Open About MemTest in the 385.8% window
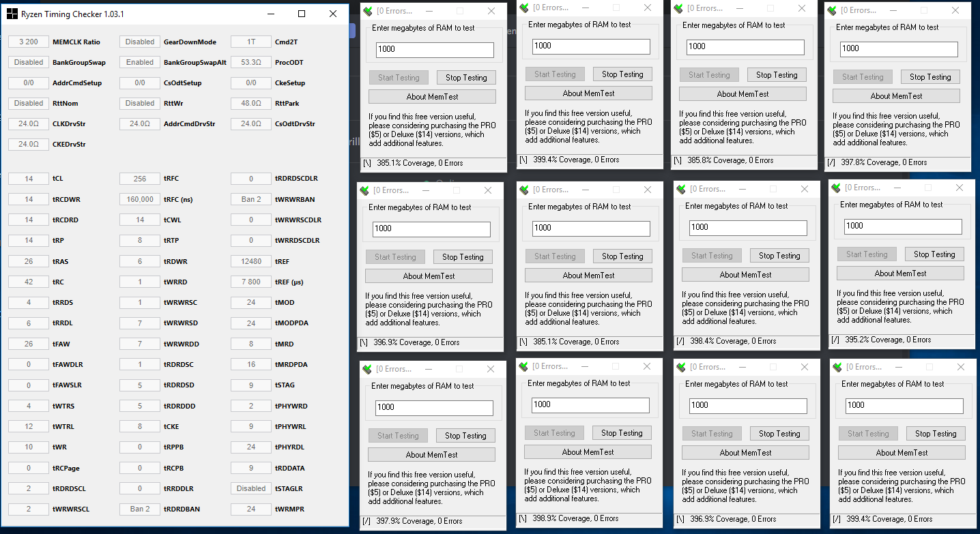 pyautogui.click(x=743, y=94)
